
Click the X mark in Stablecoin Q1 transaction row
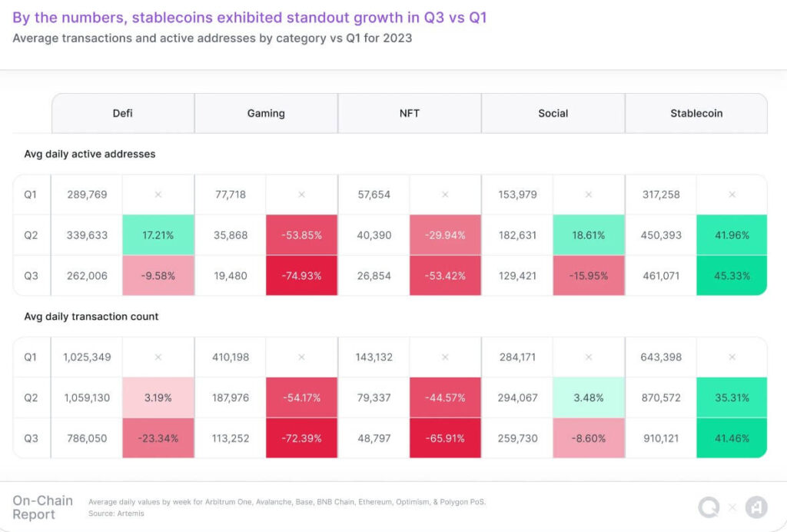[732, 357]
